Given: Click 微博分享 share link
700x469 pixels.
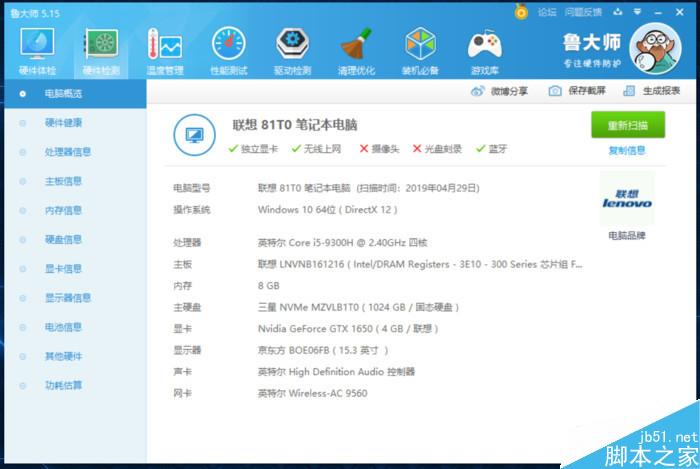Looking at the screenshot, I should point(509,91).
